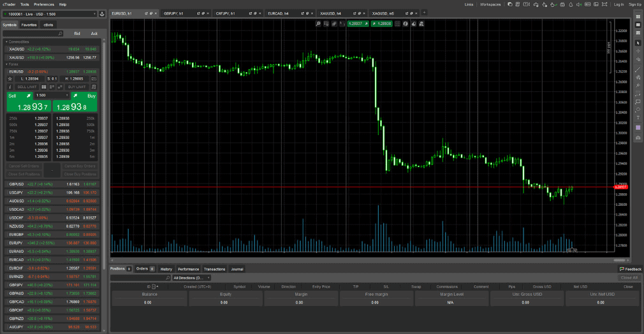Switch to the Favorites tab
This screenshot has width=644, height=334.
click(29, 25)
